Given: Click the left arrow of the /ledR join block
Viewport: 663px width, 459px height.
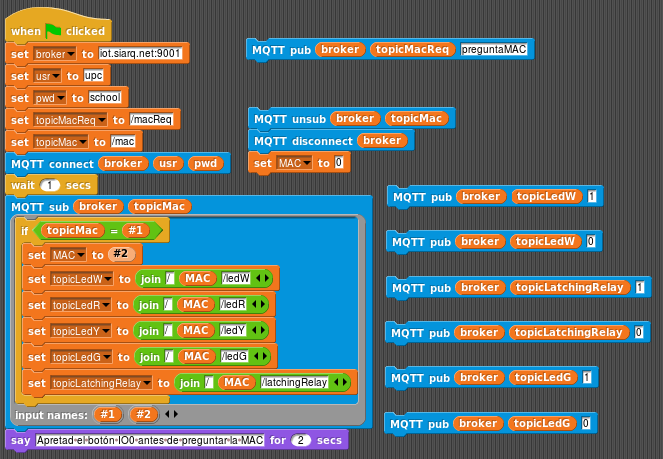Looking at the screenshot, I should pos(255,304).
